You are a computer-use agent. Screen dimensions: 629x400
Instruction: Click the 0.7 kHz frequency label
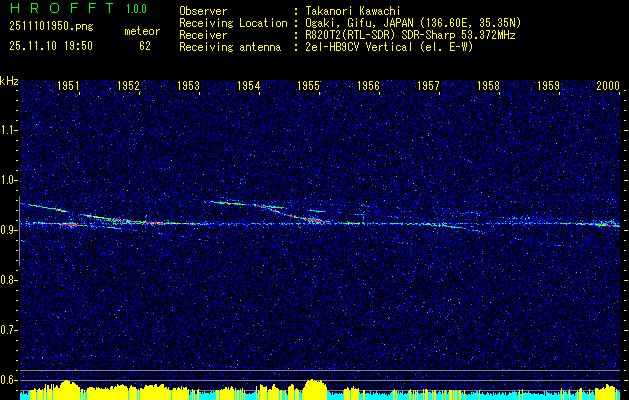pos(8,330)
